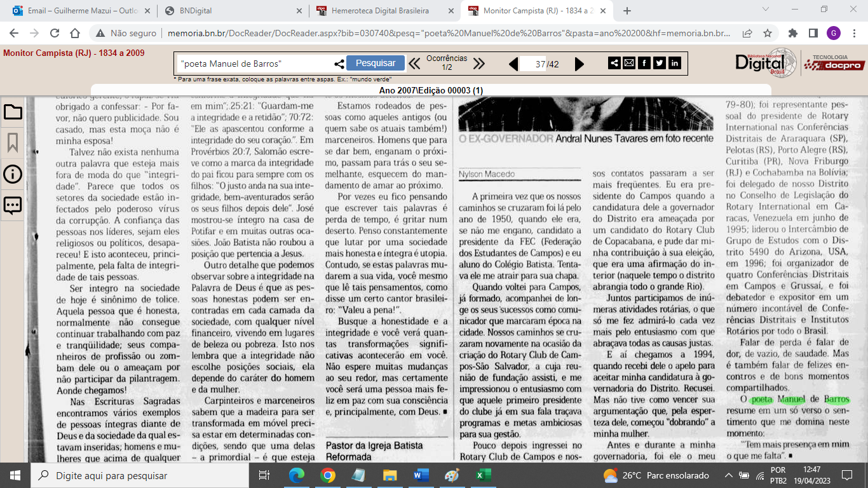The image size is (868, 488).
Task: Open Microsoft Edge from taskbar
Action: pos(297,475)
